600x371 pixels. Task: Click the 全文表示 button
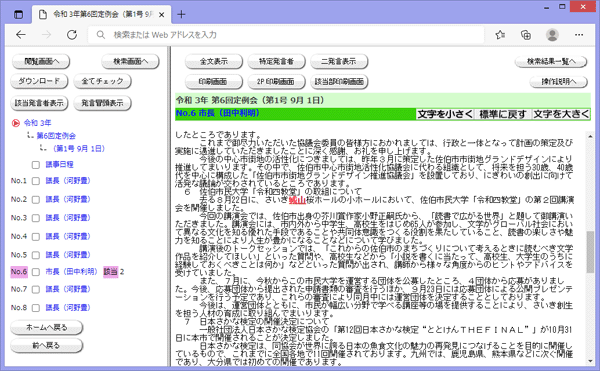[x=214, y=62]
